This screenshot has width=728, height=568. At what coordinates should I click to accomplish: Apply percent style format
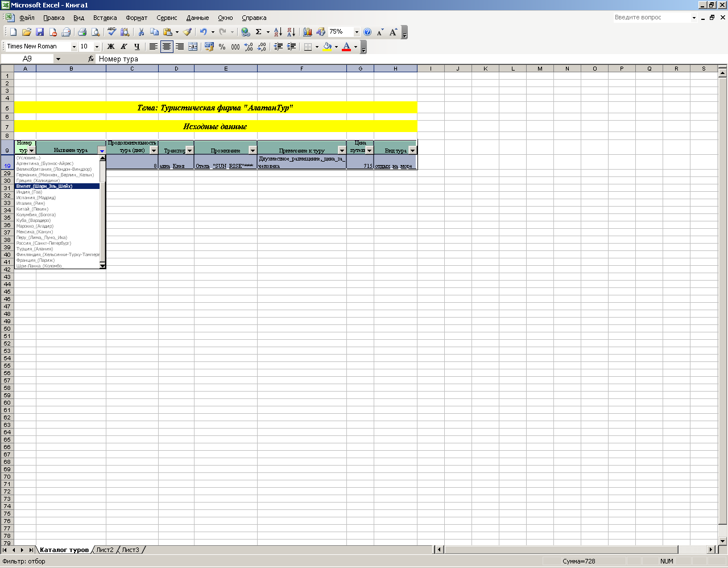coord(222,47)
